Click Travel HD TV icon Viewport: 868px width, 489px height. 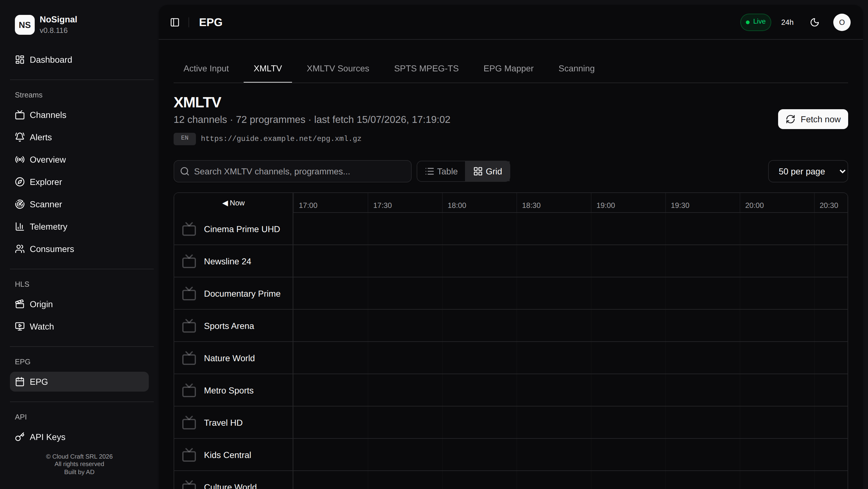click(189, 423)
